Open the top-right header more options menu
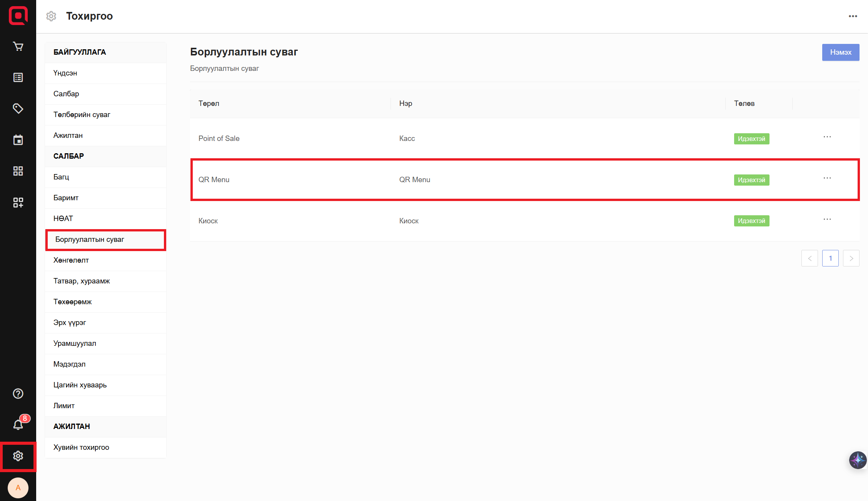 [853, 16]
